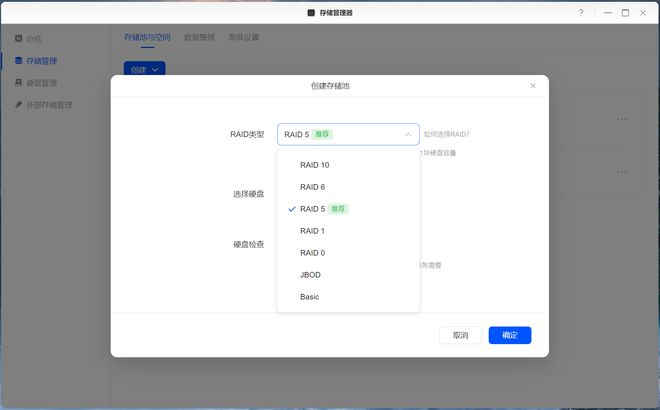The width and height of the screenshot is (660, 410).
Task: Expand the 创建 button dropdown arrow
Action: 155,70
